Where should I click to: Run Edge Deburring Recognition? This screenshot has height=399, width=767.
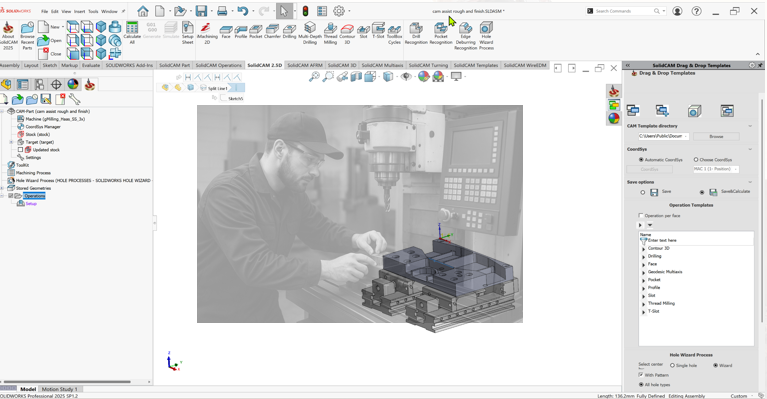(465, 36)
